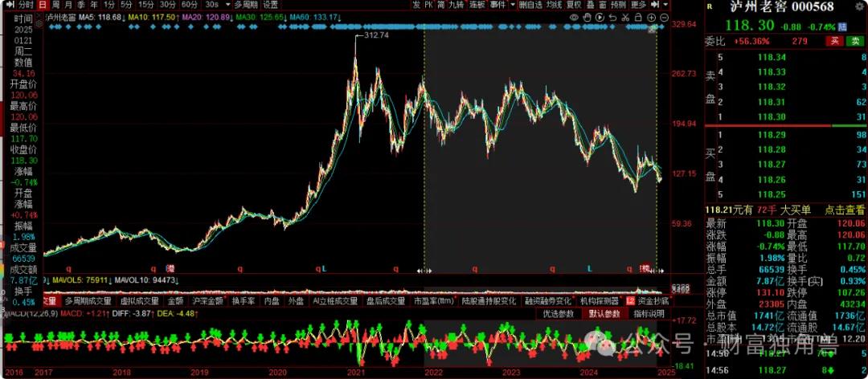This screenshot has height=379, width=868.
Task: Zoom in with the plus icon
Action: coord(651,17)
